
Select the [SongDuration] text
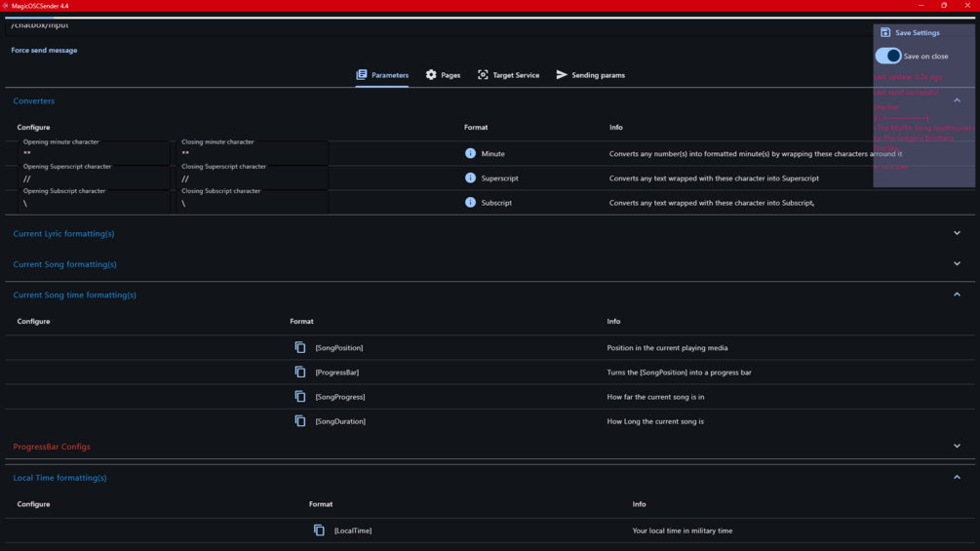click(340, 421)
